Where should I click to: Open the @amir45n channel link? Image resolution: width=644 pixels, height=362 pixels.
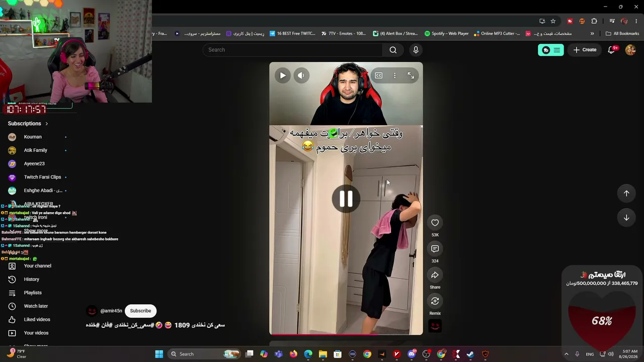111,311
